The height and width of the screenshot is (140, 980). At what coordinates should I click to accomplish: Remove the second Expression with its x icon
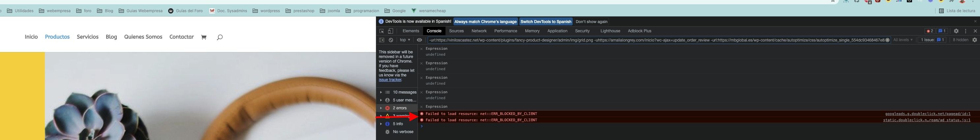pos(421,63)
